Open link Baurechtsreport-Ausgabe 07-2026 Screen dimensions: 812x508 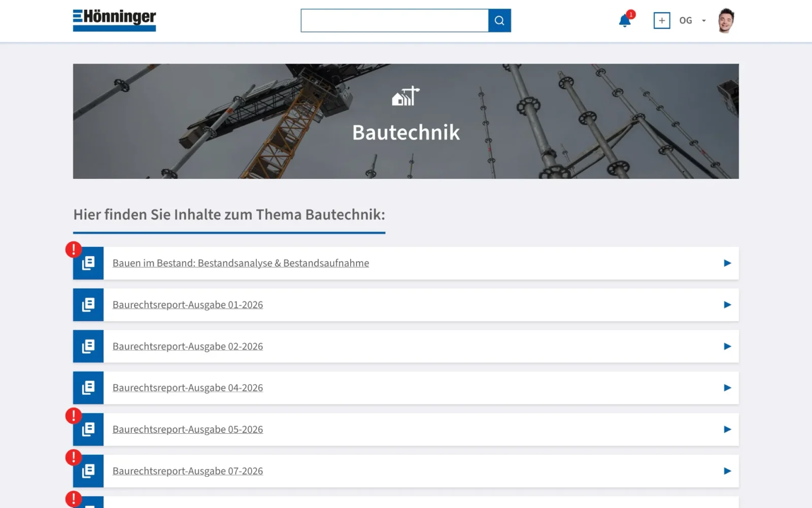pos(188,471)
